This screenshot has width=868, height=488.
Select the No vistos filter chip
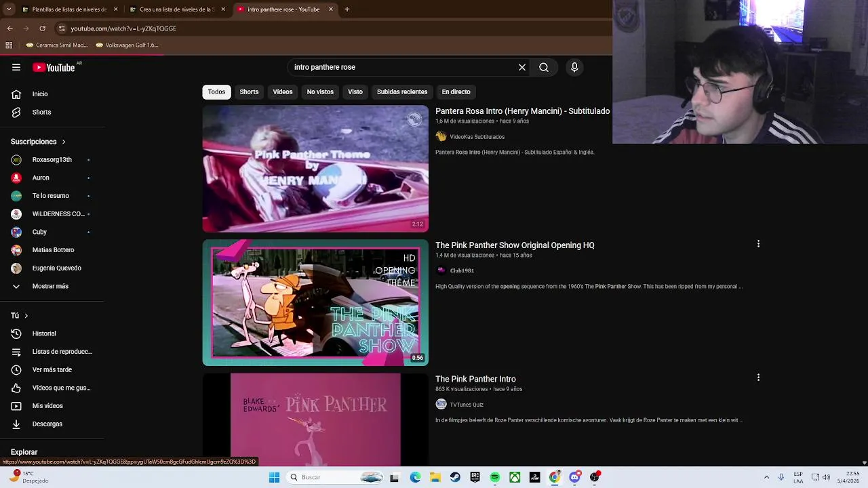point(320,91)
